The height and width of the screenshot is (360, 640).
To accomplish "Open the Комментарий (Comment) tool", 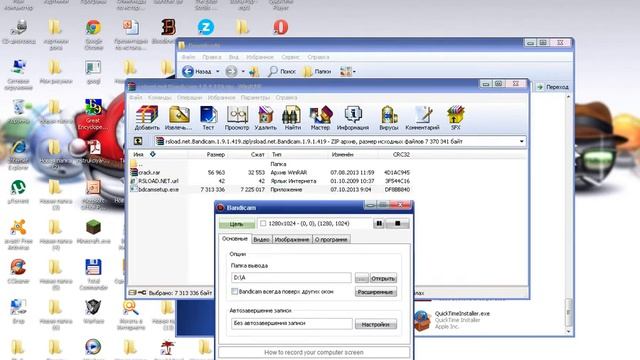I will coord(422,118).
